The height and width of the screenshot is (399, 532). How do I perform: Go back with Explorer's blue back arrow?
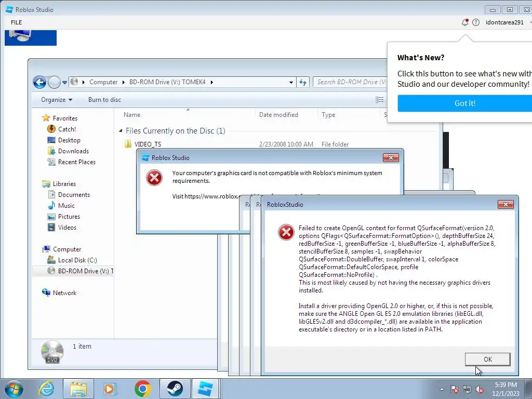click(39, 82)
